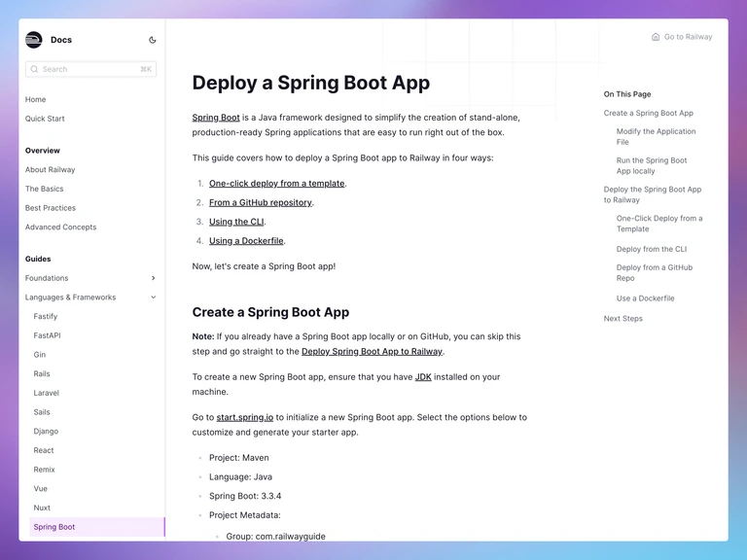Focus the Search docs field

coord(90,69)
